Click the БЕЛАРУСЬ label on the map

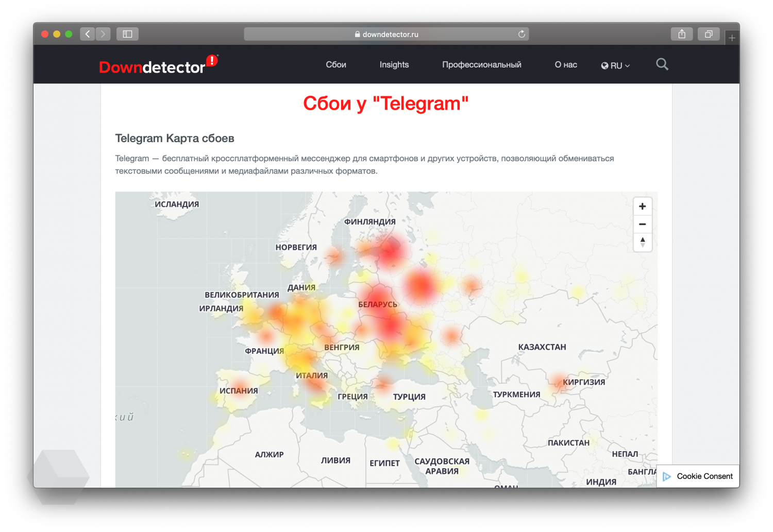(x=378, y=304)
